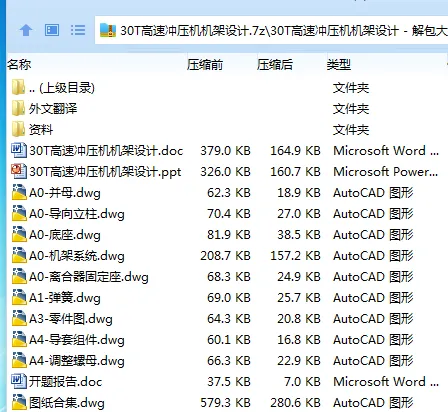Sort by the 名称 column header
The width and height of the screenshot is (448, 412).
(x=19, y=64)
